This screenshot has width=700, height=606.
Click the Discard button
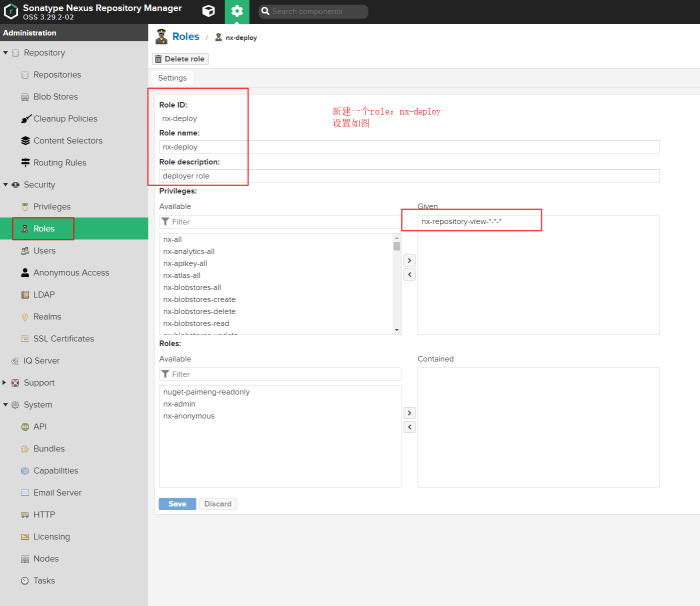[218, 504]
